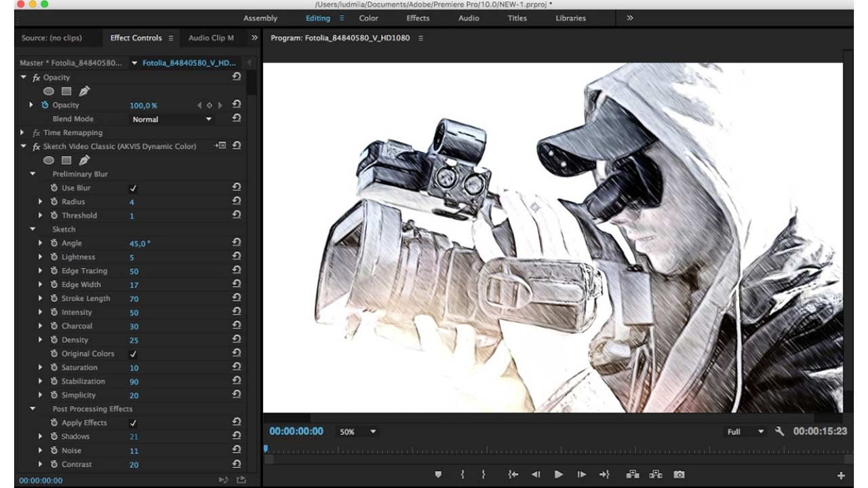Open Program monitor settings wrench
Screen dimensions: 868x488
(779, 432)
